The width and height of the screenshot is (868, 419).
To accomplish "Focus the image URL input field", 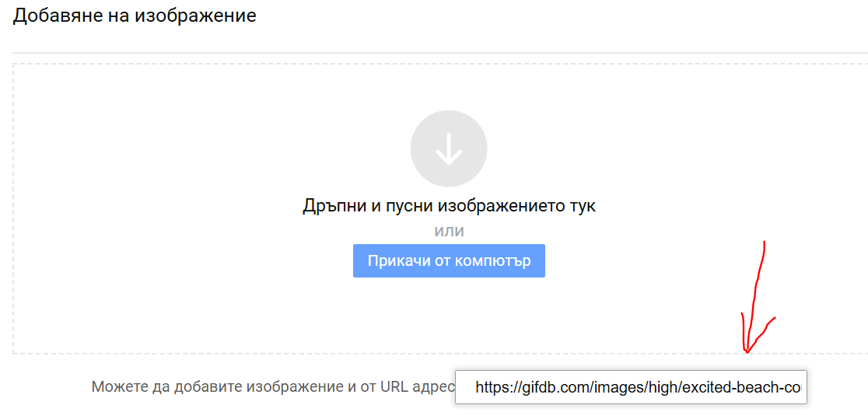I will coord(631,387).
